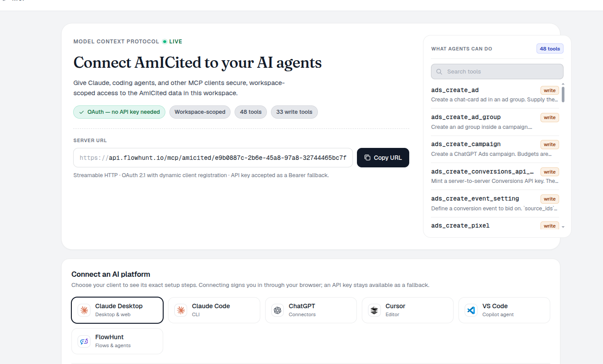The width and height of the screenshot is (603, 364).
Task: Open the ads_create_campaign tool entry
Action: (495, 149)
